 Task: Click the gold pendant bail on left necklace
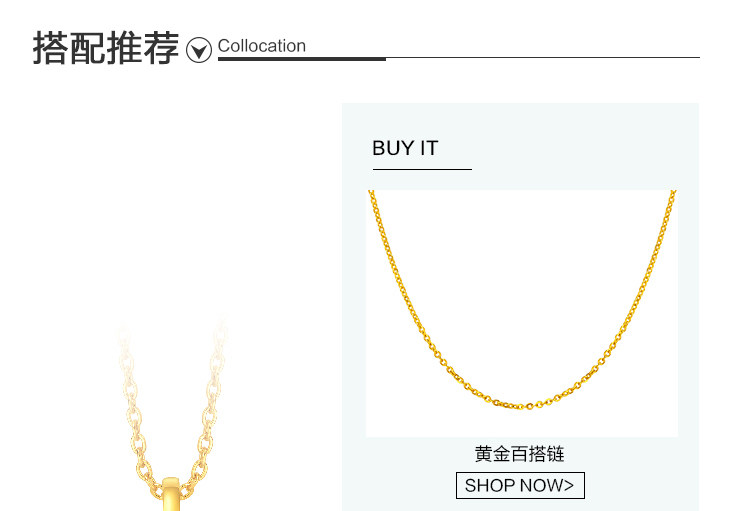pyautogui.click(x=171, y=494)
